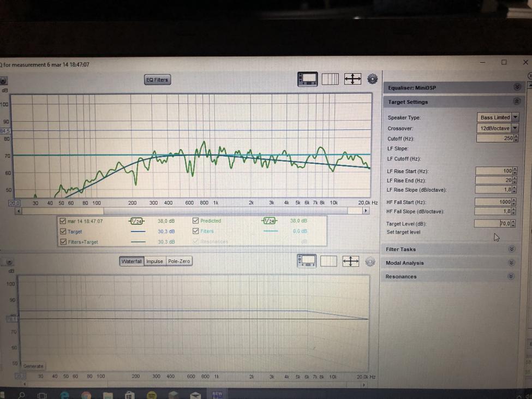Toggle the Filters trace checkbox

click(195, 231)
